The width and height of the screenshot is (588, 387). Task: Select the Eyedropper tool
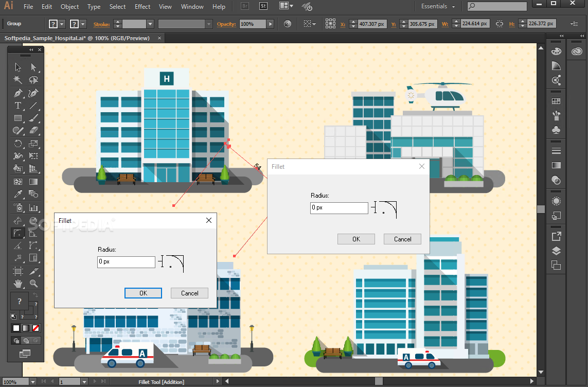[x=17, y=194]
